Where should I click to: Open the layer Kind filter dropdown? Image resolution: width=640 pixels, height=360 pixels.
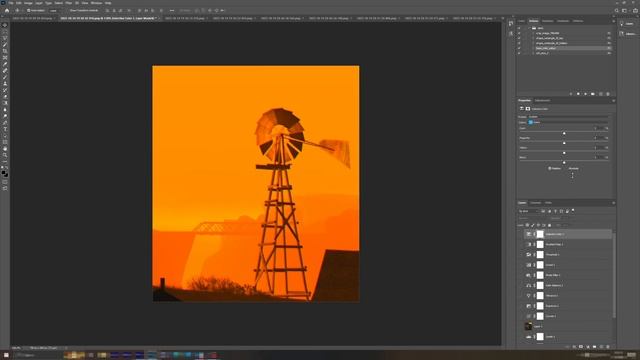(529, 211)
